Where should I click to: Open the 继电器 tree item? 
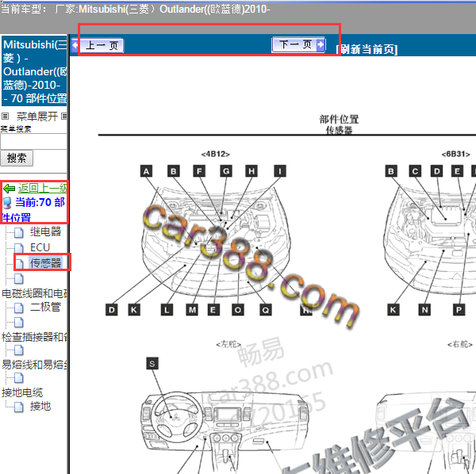tap(45, 231)
